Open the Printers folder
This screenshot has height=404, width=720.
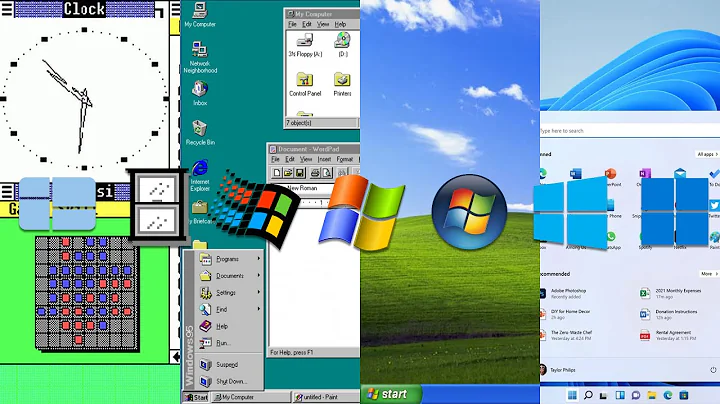coord(342,84)
